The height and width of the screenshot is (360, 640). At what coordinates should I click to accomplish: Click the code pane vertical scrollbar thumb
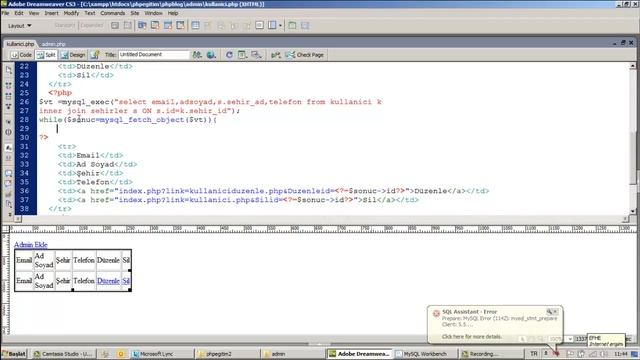pos(633,158)
